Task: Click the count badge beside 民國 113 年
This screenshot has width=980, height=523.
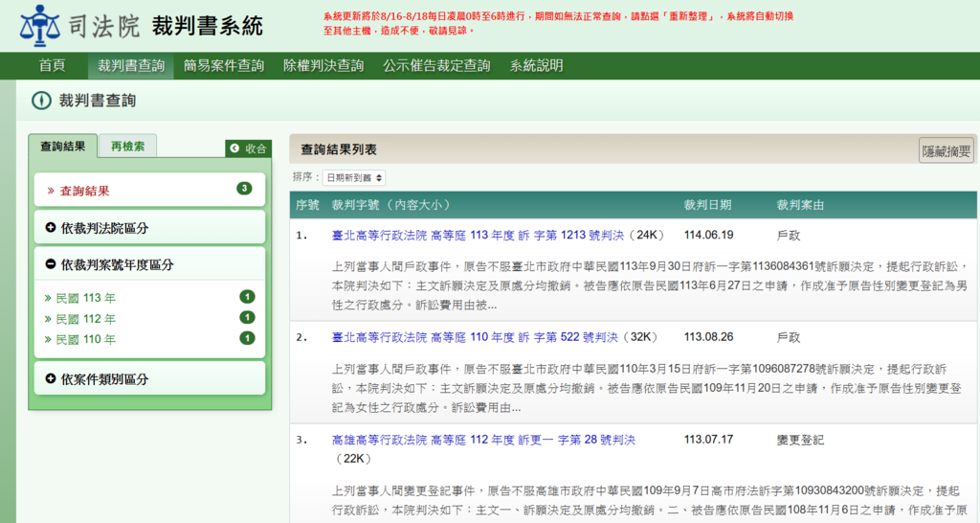Action: pos(247,297)
